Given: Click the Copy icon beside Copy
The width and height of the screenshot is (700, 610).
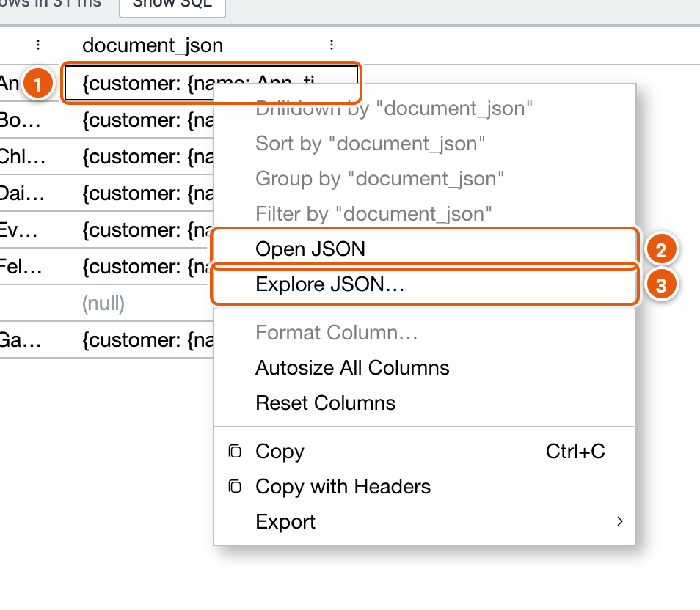Looking at the screenshot, I should click(x=235, y=451).
